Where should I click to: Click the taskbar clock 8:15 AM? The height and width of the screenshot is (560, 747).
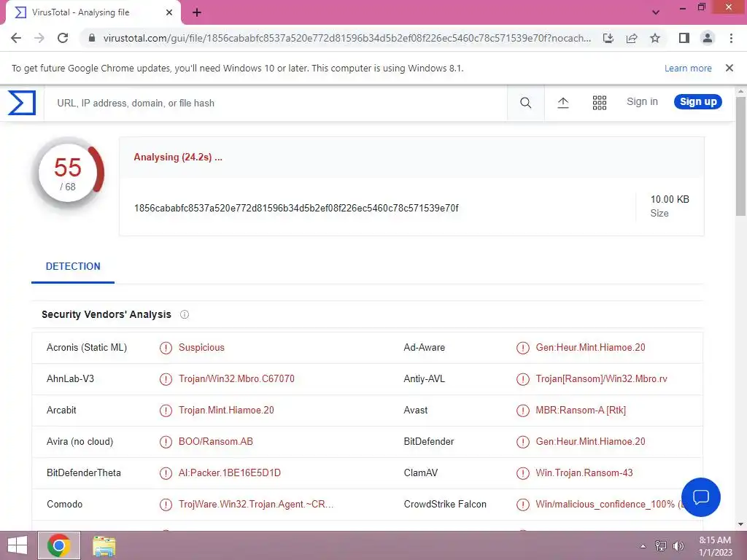click(x=715, y=540)
